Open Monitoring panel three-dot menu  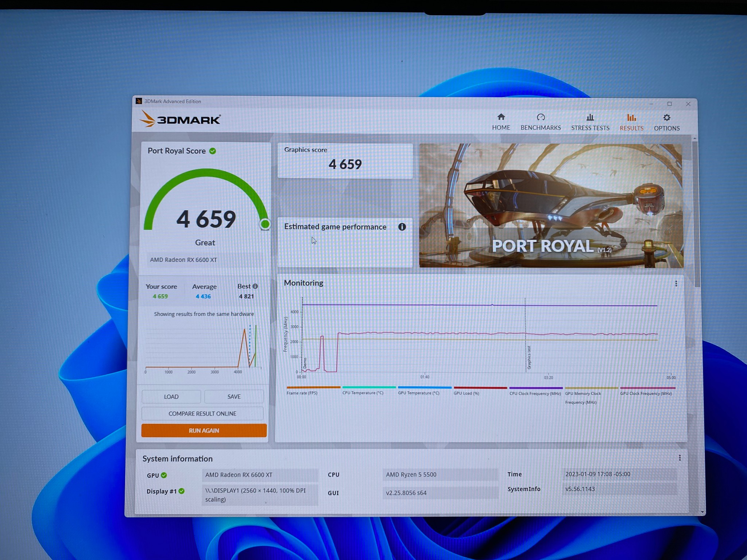(676, 283)
